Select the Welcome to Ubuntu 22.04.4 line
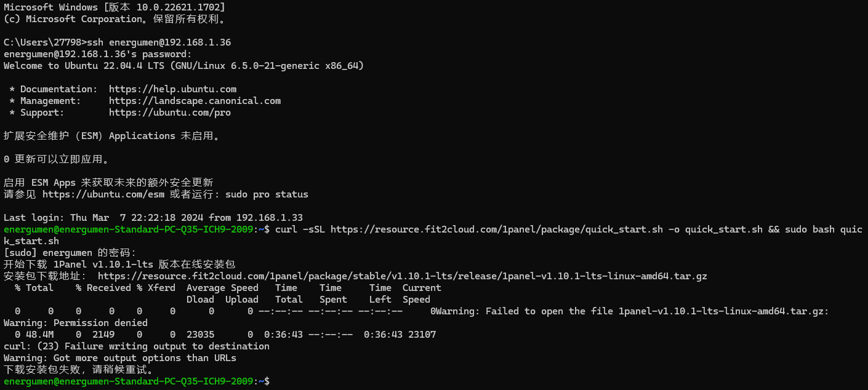The height and width of the screenshot is (390, 868). (183, 66)
